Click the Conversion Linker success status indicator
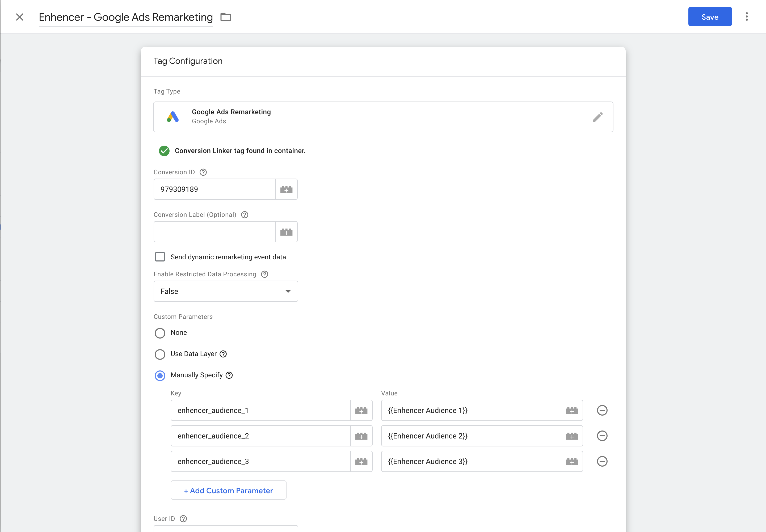 pyautogui.click(x=164, y=151)
